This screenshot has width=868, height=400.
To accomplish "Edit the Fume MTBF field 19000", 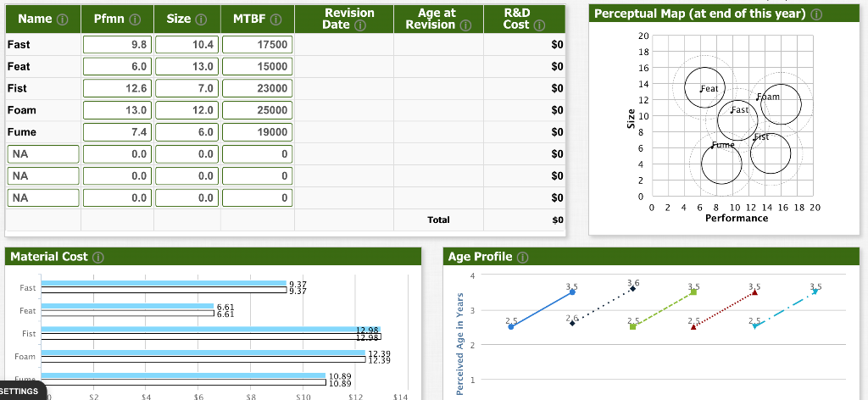I will 257,132.
